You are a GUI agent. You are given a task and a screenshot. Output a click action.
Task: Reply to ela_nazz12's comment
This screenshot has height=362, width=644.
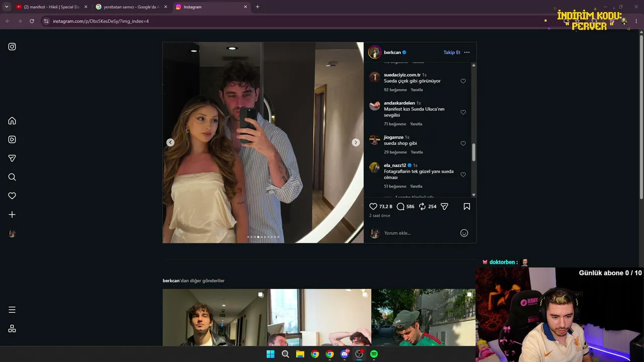click(x=416, y=187)
